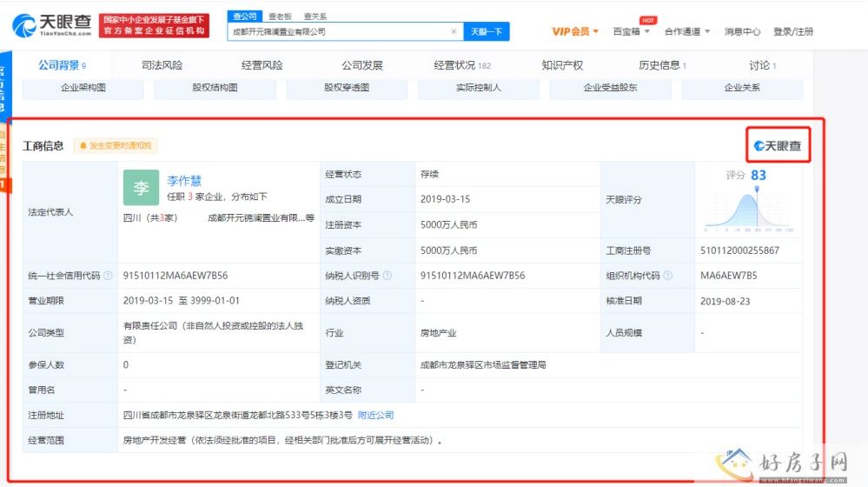
Task: Open the 消息中心 link
Action: 742,31
